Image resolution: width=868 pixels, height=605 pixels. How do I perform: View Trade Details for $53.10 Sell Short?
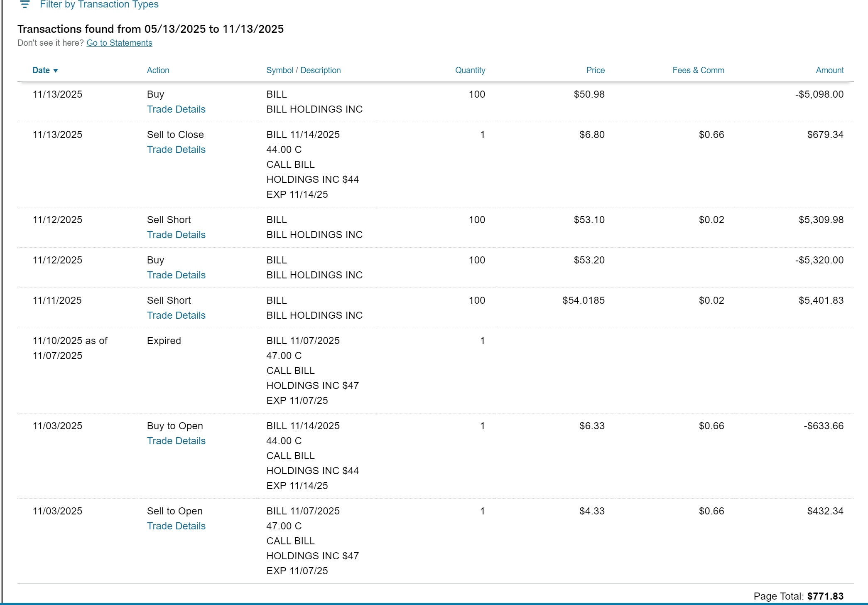pyautogui.click(x=176, y=235)
